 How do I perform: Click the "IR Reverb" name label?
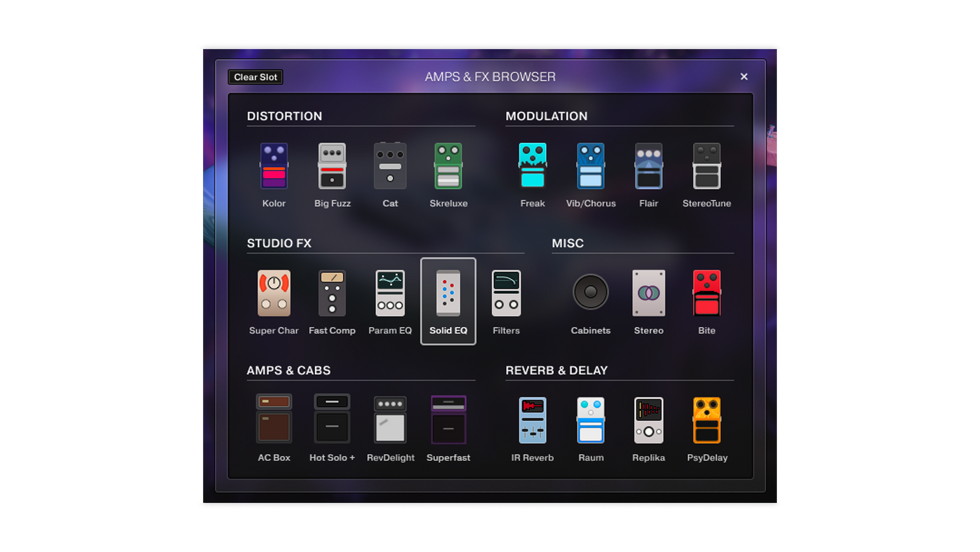pyautogui.click(x=533, y=458)
